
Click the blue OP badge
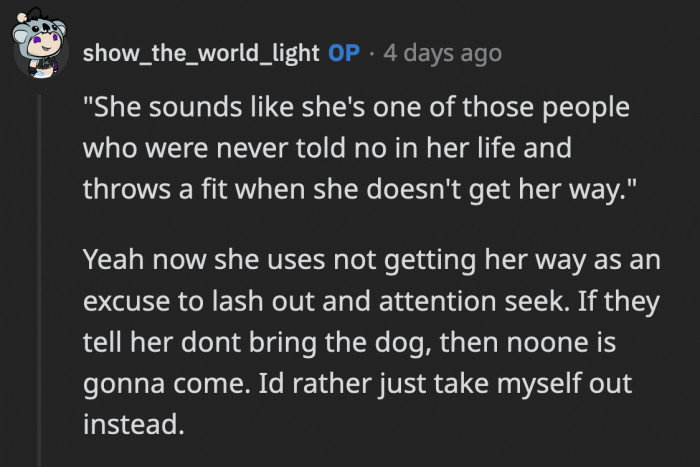pos(343,53)
